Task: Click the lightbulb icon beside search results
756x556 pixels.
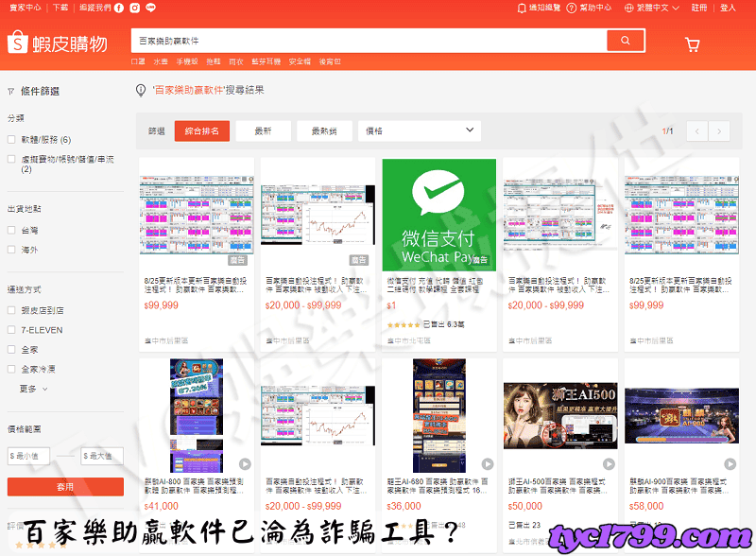Action: pos(141,90)
